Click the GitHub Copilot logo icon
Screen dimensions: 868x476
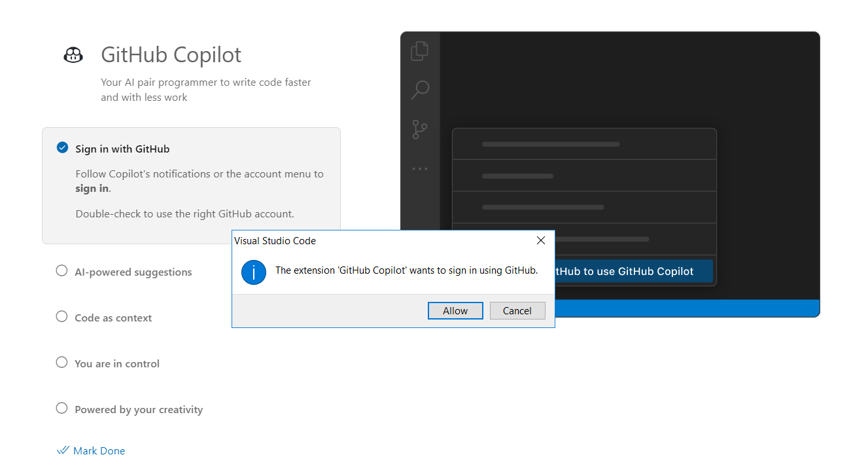(73, 55)
